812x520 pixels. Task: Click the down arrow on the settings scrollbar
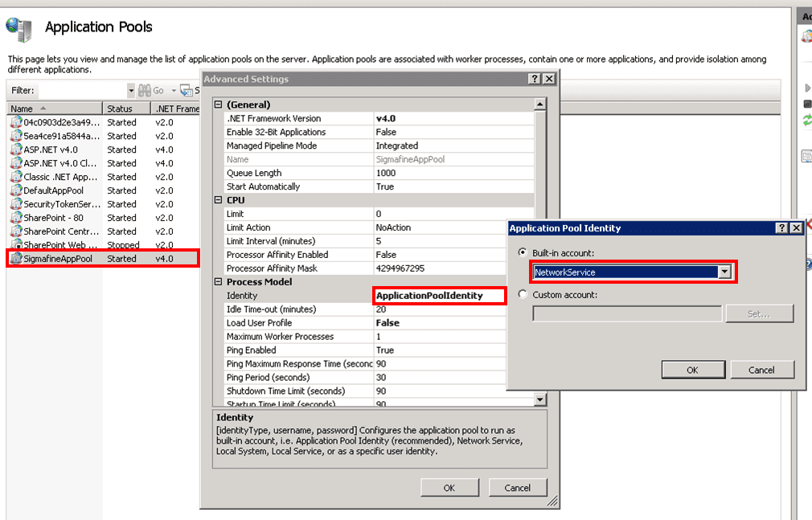click(x=539, y=398)
